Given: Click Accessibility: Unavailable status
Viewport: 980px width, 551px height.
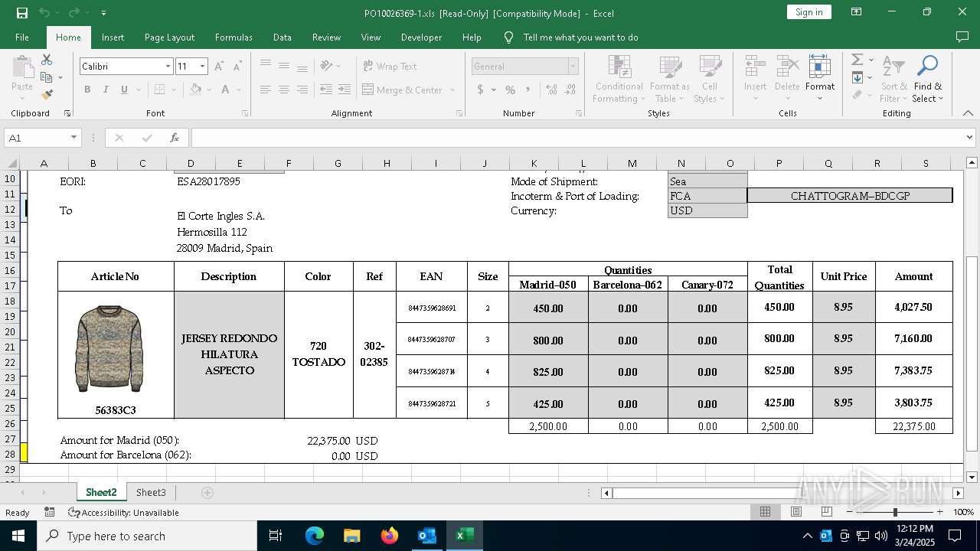Looking at the screenshot, I should coord(123,513).
